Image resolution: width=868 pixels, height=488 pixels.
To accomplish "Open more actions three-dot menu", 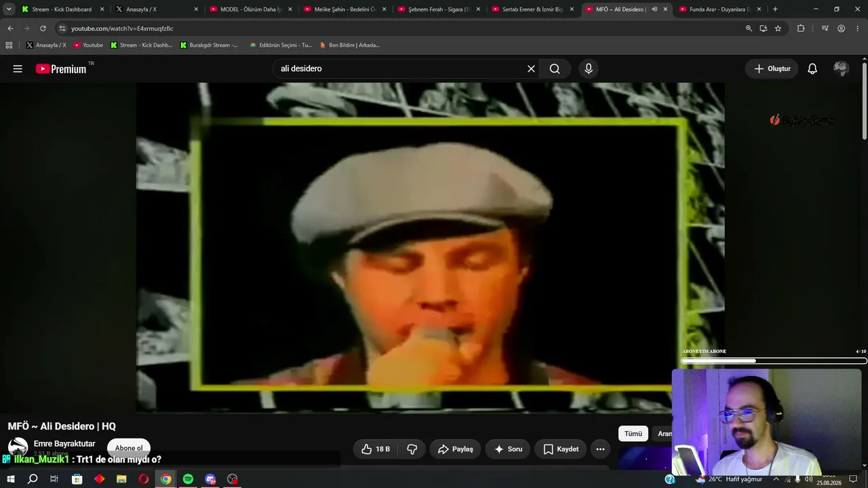I will coord(600,449).
